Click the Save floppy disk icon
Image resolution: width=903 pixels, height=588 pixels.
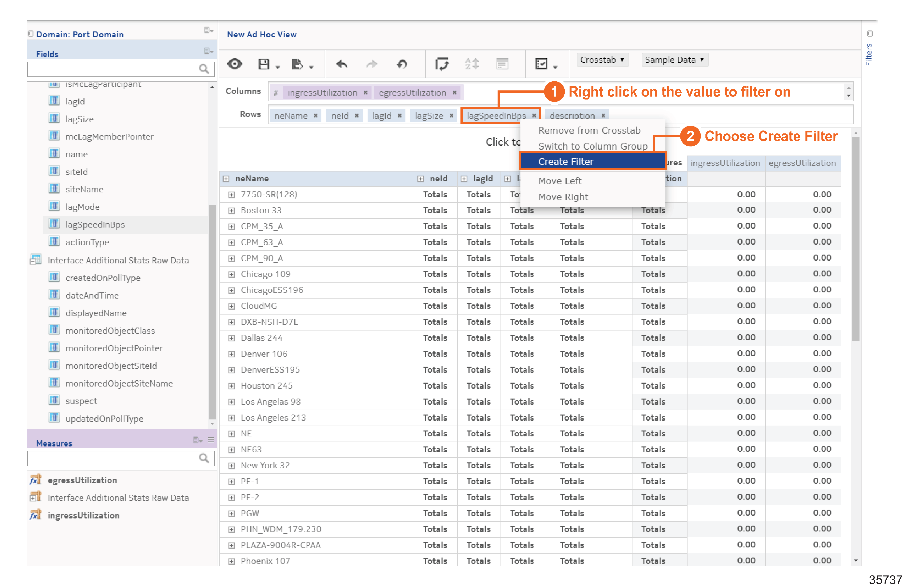click(x=263, y=64)
